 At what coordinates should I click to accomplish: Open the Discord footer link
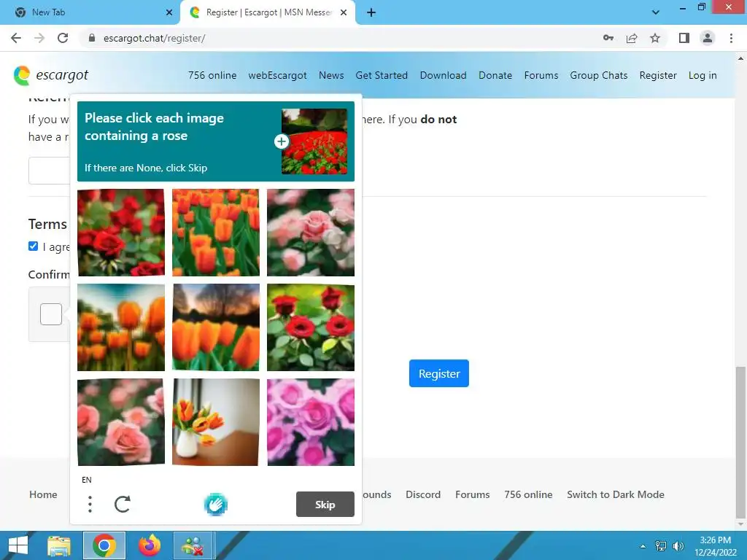(423, 494)
